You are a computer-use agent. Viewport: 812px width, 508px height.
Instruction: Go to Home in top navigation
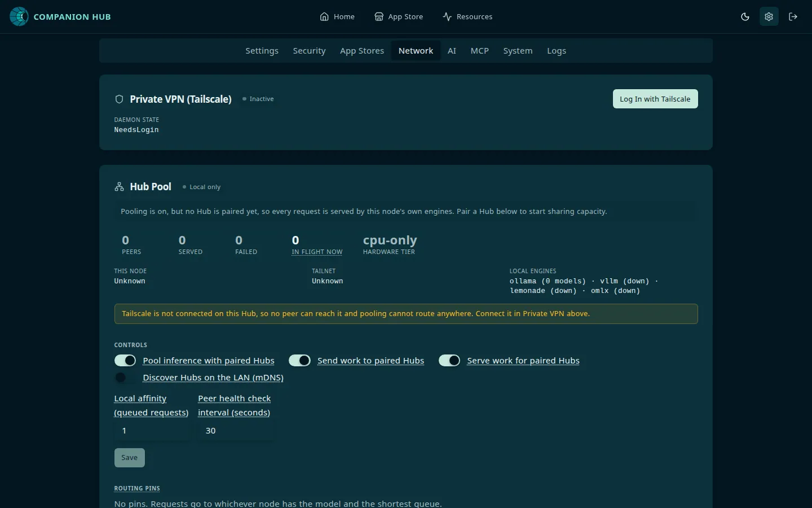click(337, 16)
